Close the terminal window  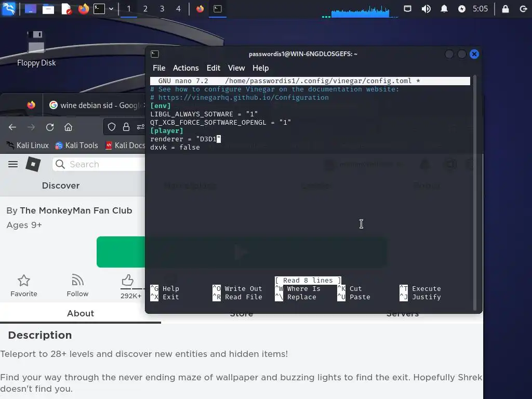point(474,54)
